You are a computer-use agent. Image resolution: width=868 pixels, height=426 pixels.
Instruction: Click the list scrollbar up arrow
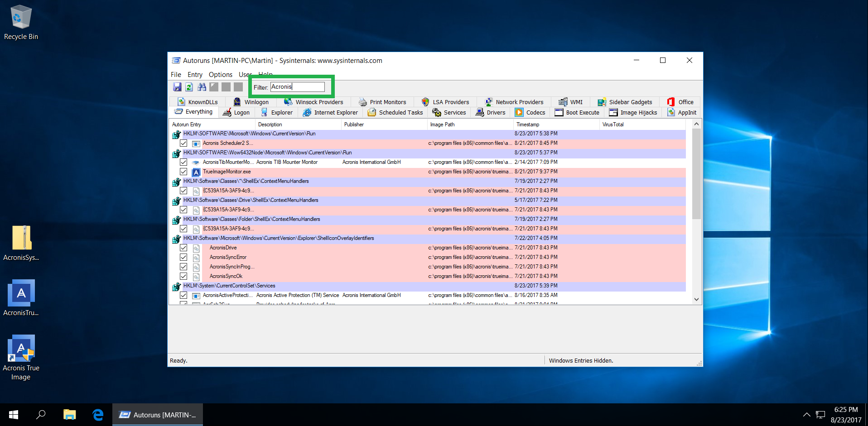(696, 124)
